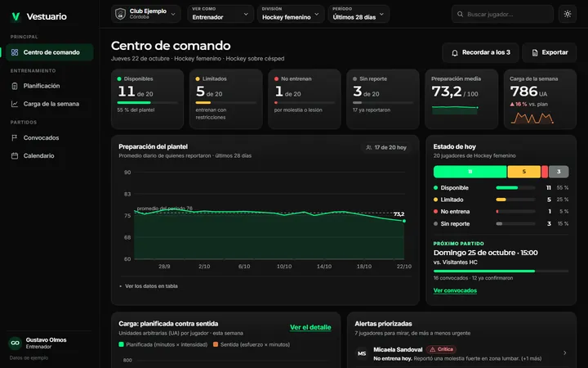Open the Ver el detalle link
588x368 pixels.
click(310, 327)
